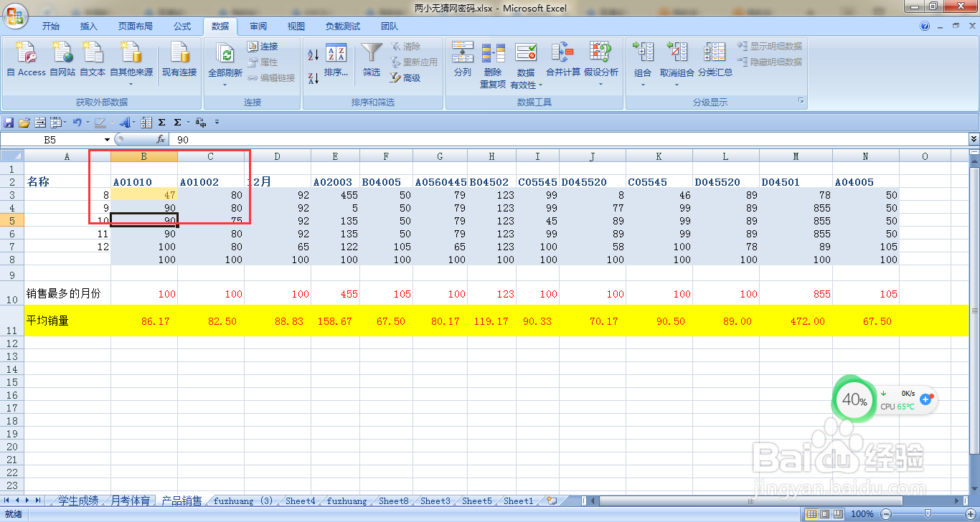Enable the 筛选 filter tool

point(371,57)
